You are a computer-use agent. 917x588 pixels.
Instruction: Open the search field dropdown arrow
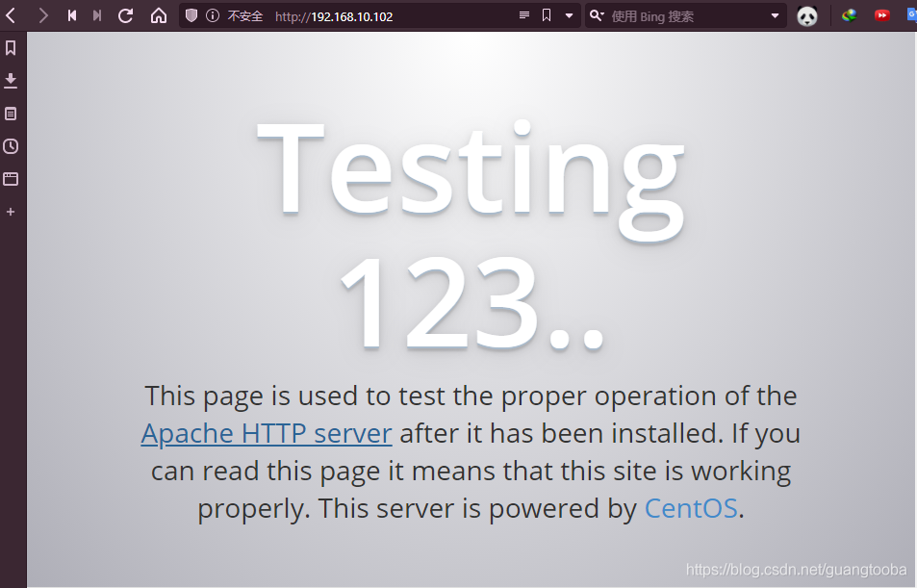point(775,15)
